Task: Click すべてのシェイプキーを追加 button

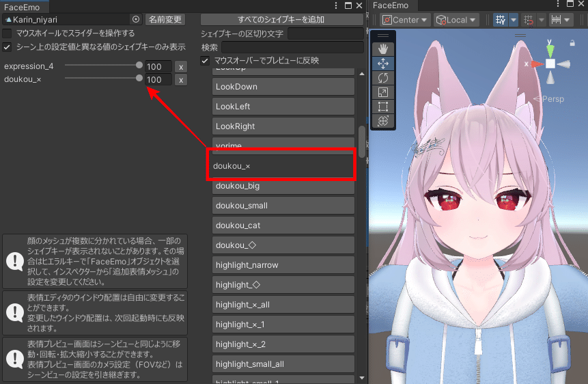Action: pyautogui.click(x=281, y=20)
